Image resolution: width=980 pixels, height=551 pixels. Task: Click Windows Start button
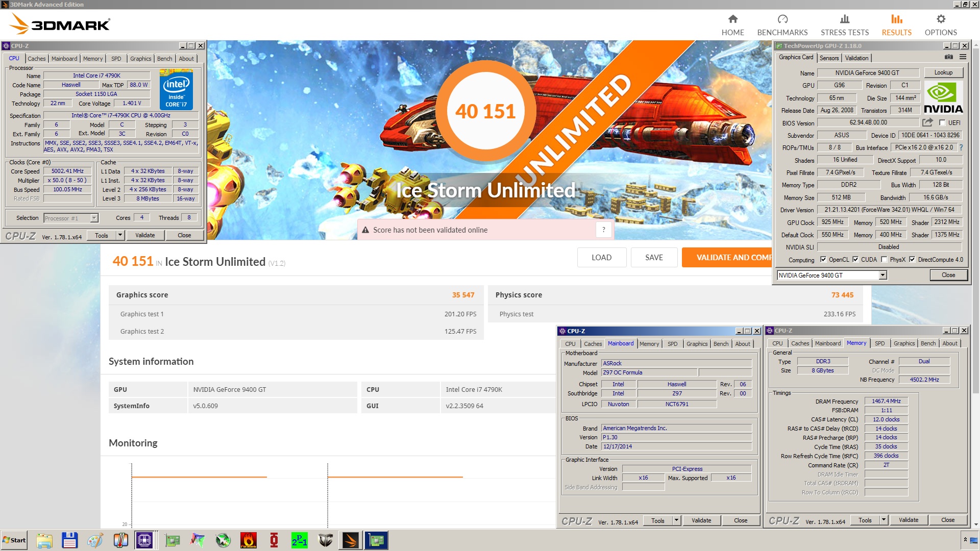click(x=14, y=540)
